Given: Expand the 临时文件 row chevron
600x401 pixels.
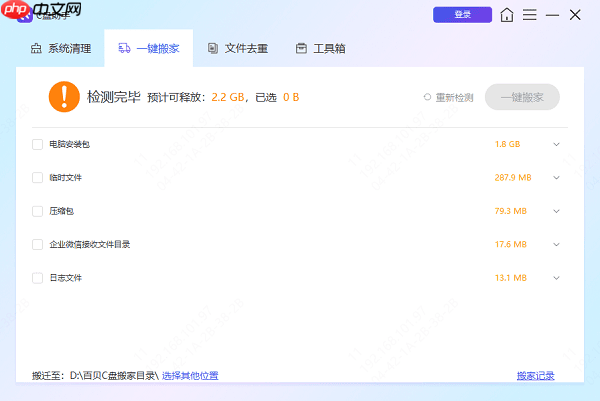Looking at the screenshot, I should tap(556, 178).
